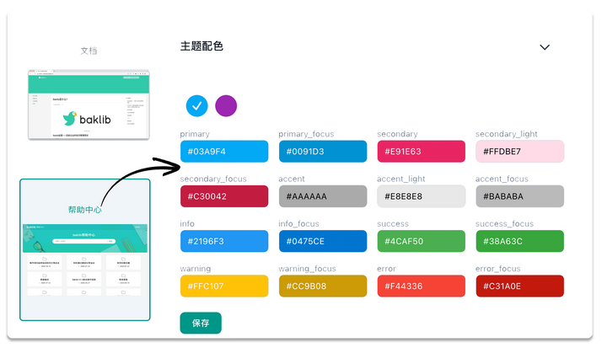Open the accent_light #E8E8E8 swatch
The height and width of the screenshot is (364, 607).
click(x=422, y=196)
